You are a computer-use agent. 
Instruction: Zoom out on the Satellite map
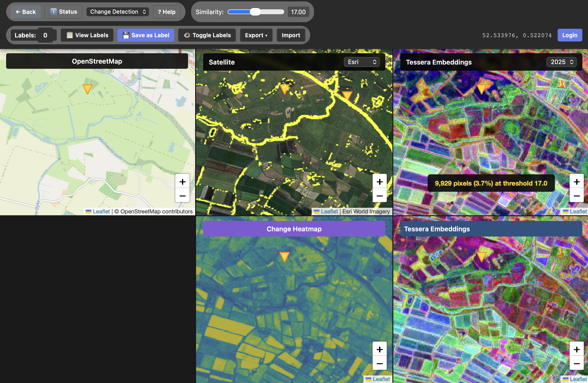point(379,196)
